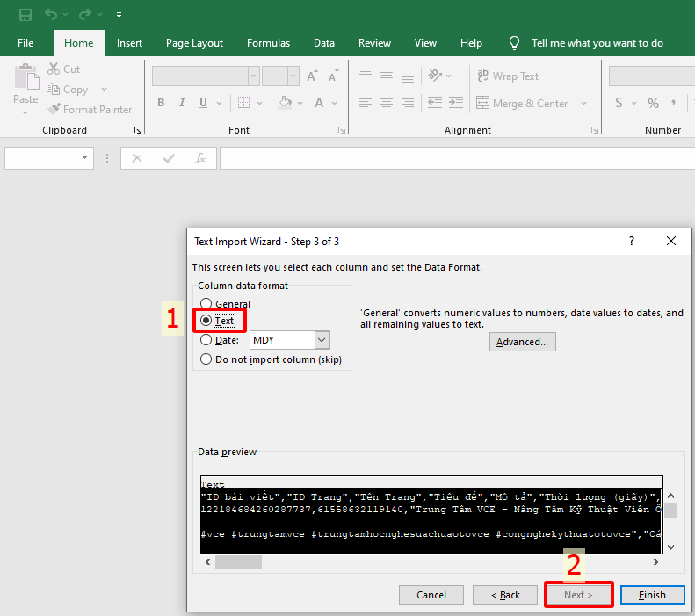
Task: Open the Help tab
Action: [x=471, y=43]
